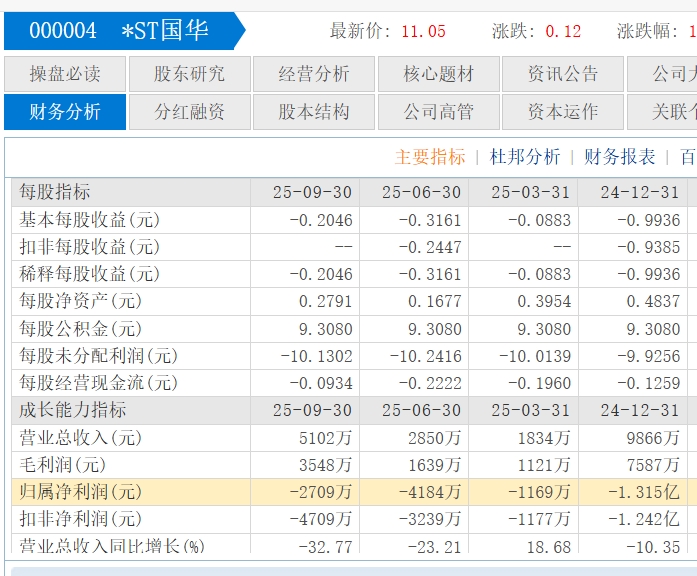Select the 成长能力指标 section header

tap(72, 410)
